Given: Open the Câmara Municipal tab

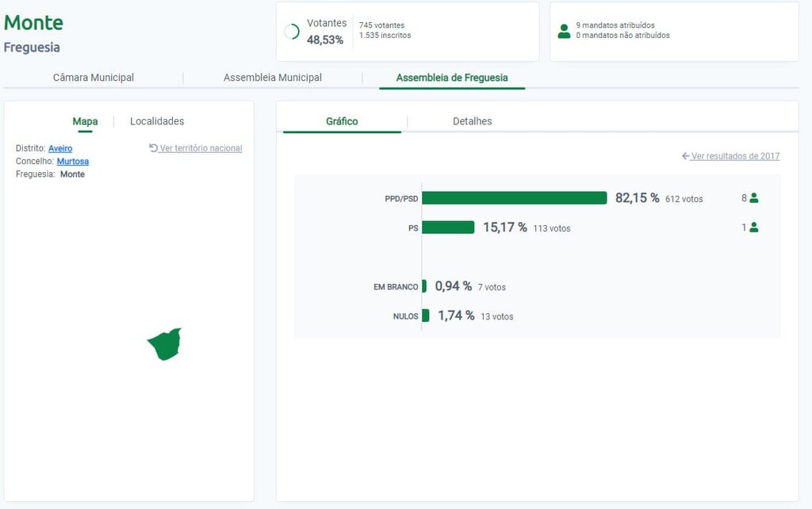Looking at the screenshot, I should click(94, 78).
